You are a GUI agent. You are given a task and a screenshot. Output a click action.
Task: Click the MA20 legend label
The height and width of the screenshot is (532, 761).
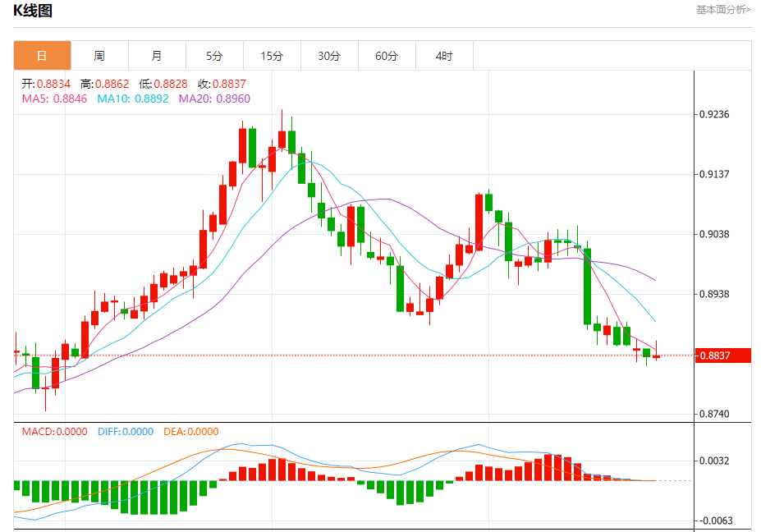pos(214,99)
